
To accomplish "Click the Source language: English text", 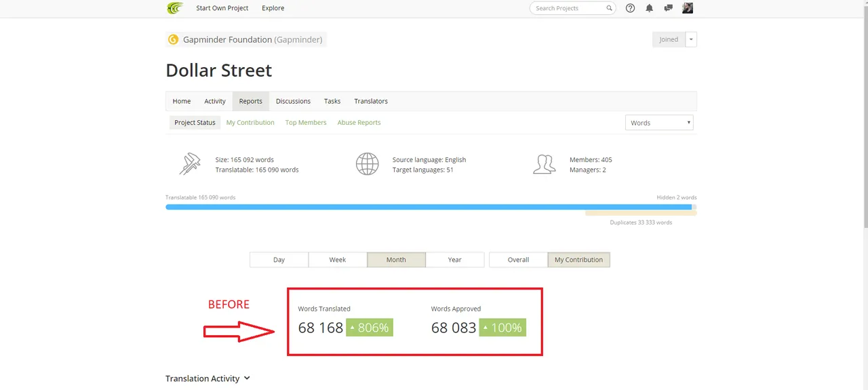I will (x=429, y=160).
